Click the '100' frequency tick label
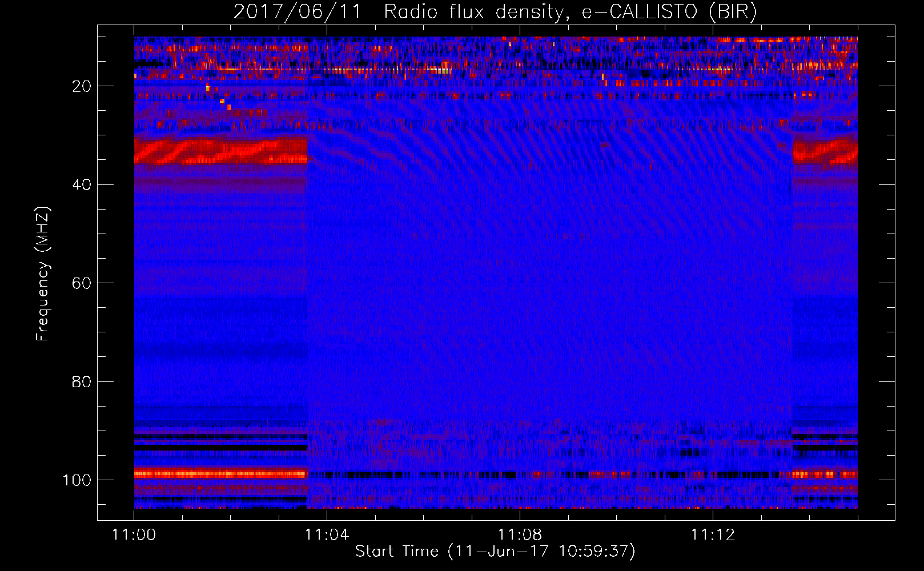This screenshot has height=571, width=924. [77, 480]
